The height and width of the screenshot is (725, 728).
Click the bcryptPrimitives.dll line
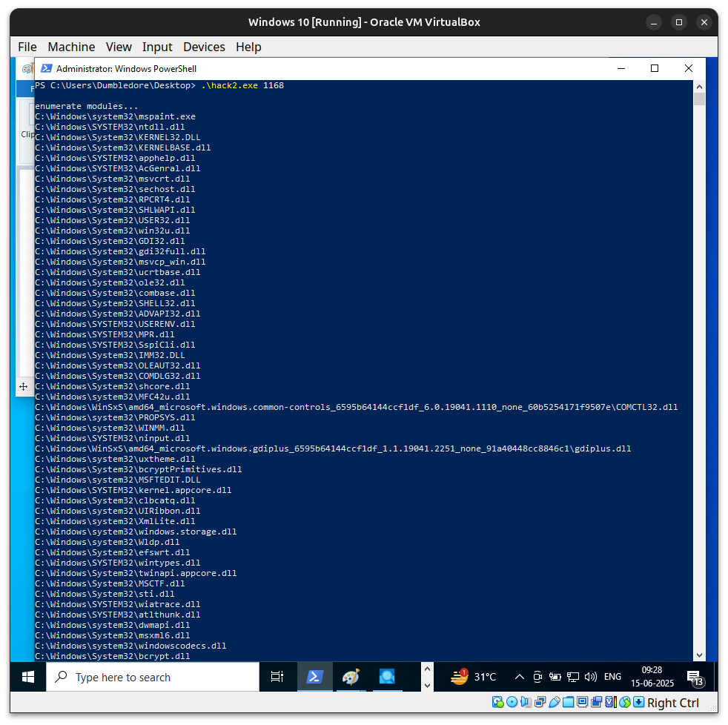(x=139, y=469)
